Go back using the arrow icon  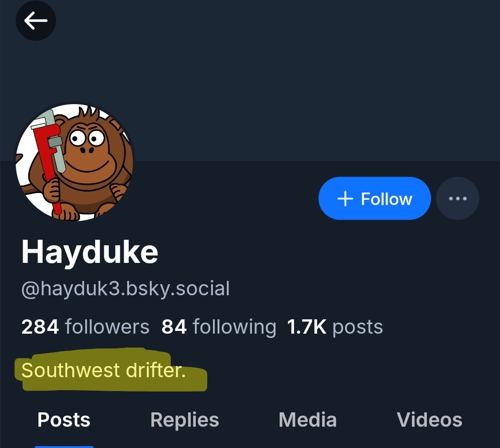(36, 21)
